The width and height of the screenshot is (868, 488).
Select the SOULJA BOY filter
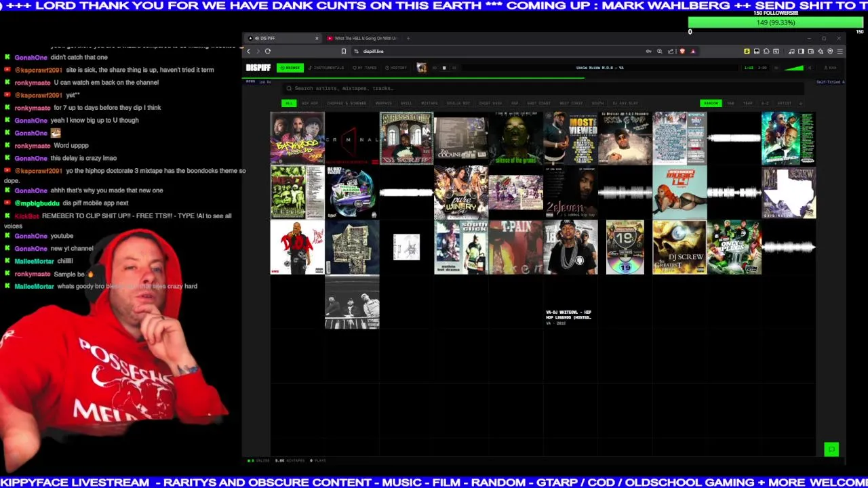point(458,103)
